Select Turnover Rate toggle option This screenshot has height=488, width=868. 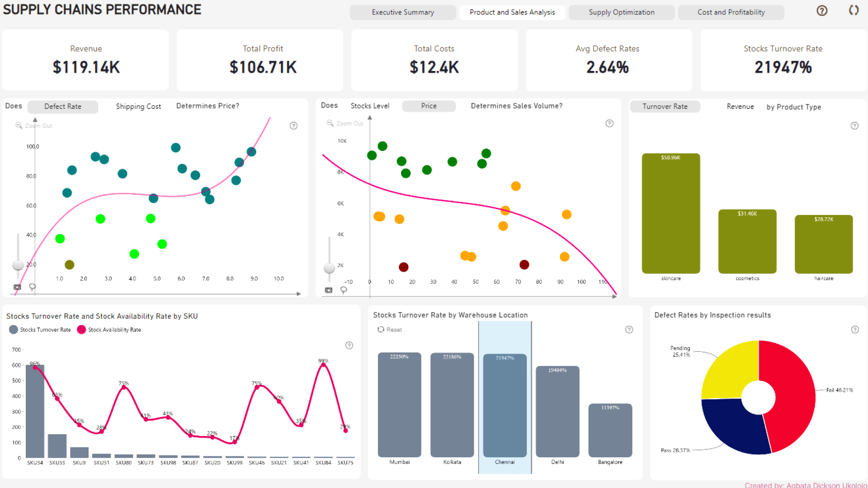tap(665, 106)
